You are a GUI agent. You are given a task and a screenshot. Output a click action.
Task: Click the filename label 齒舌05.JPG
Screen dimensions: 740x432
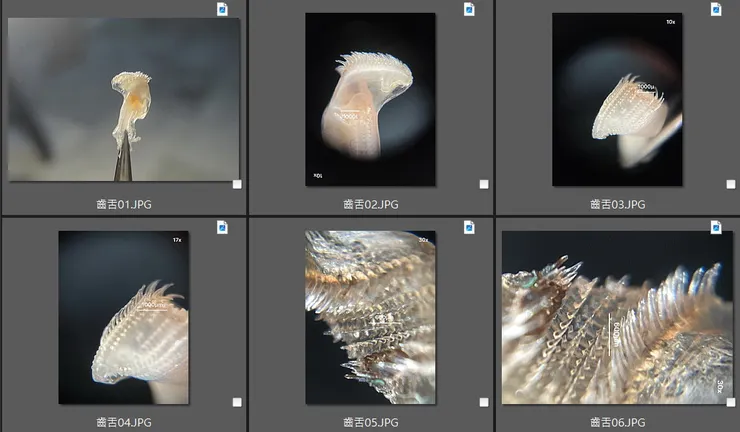(371, 423)
